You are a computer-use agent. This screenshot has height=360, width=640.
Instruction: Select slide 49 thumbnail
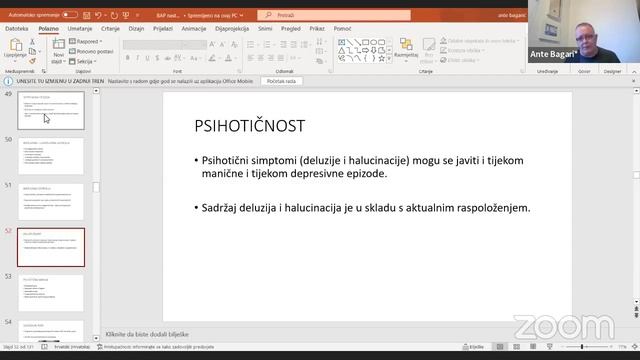point(51,110)
